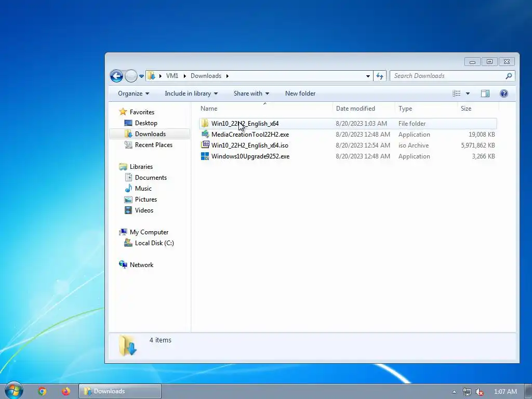The height and width of the screenshot is (399, 532).
Task: Toggle the preview pane
Action: pyautogui.click(x=485, y=94)
